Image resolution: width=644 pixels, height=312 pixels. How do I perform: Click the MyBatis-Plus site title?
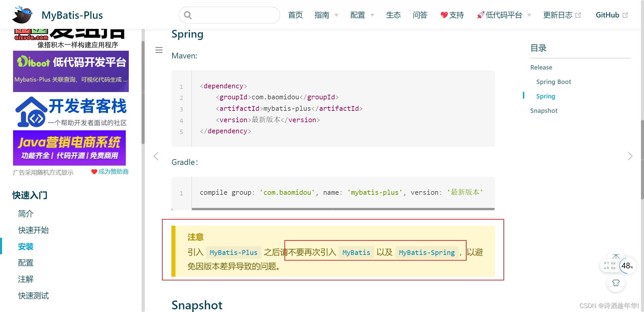(72, 15)
